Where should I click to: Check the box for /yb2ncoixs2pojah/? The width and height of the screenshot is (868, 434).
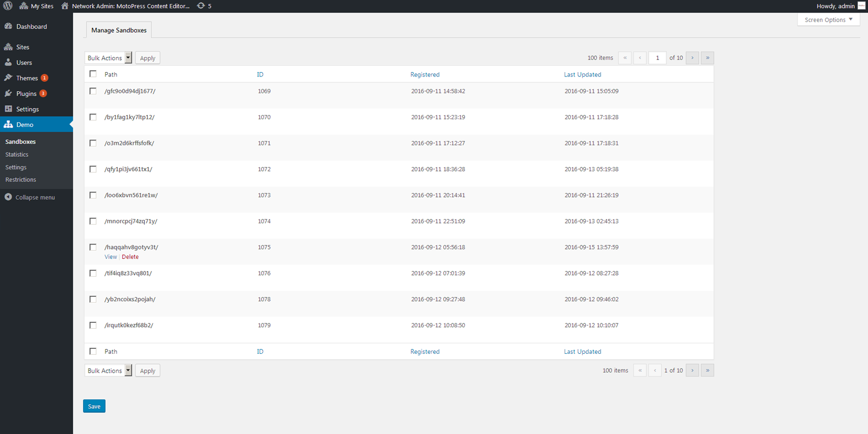pyautogui.click(x=93, y=299)
